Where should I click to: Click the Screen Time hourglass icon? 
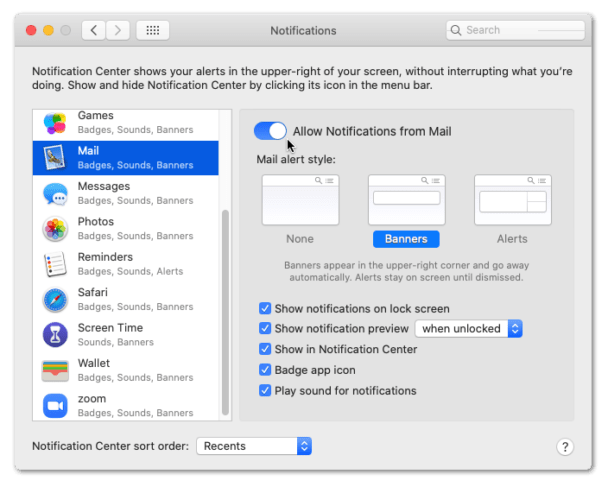pyautogui.click(x=55, y=335)
